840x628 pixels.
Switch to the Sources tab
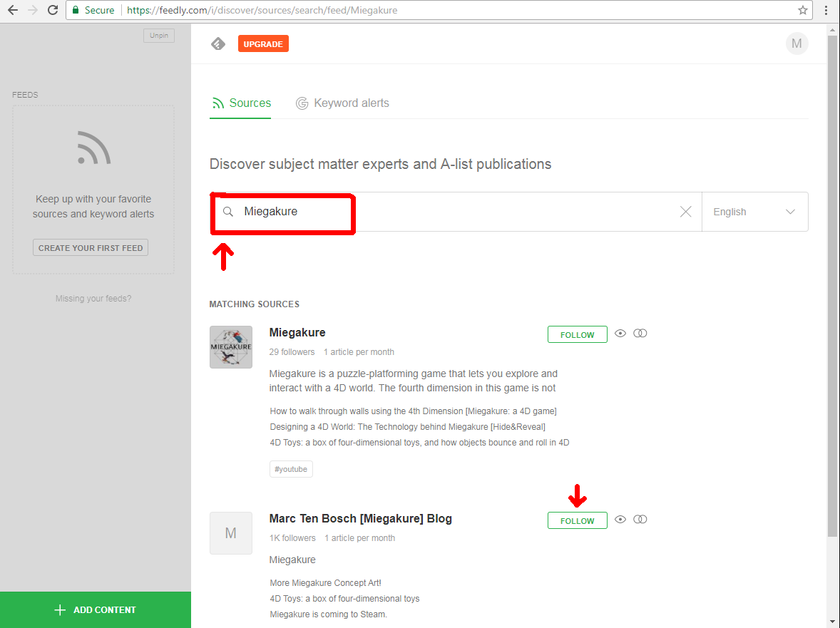click(x=240, y=103)
